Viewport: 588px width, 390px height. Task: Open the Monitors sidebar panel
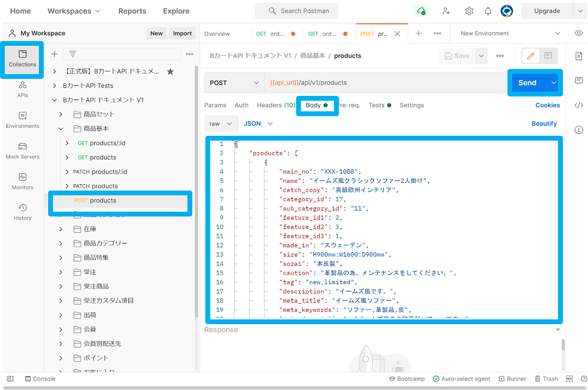tap(22, 182)
